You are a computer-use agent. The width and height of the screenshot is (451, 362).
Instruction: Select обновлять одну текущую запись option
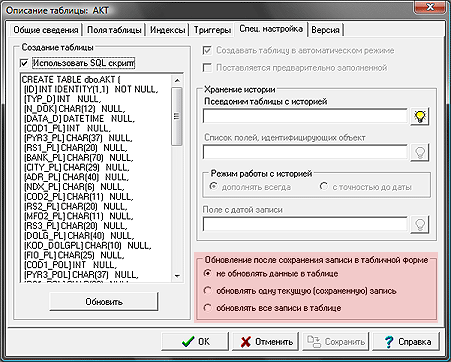tap(208, 291)
